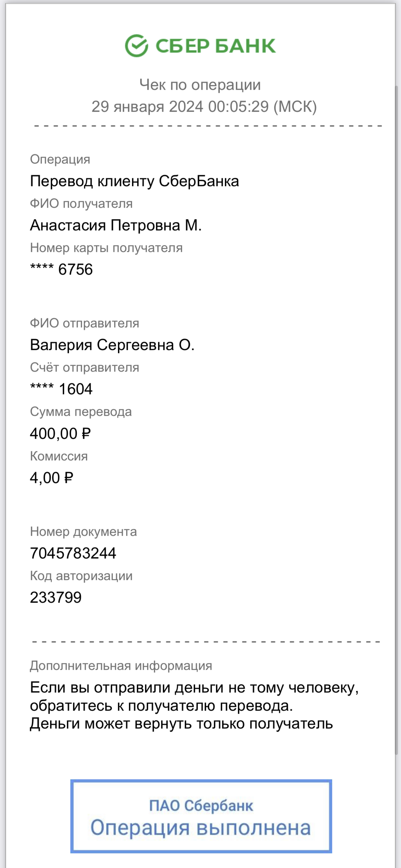The width and height of the screenshot is (401, 868).
Task: Click the 'Дополнительная информация' label
Action: pyautogui.click(x=121, y=666)
